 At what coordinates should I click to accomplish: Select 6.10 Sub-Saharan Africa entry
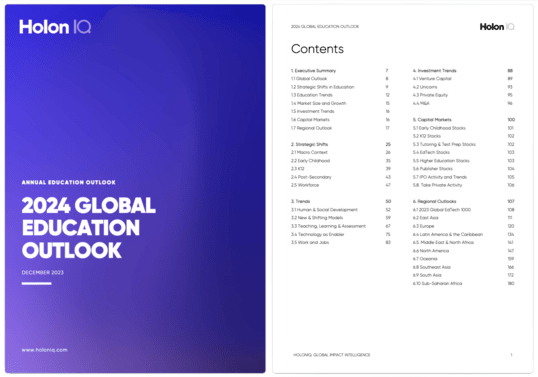(437, 283)
